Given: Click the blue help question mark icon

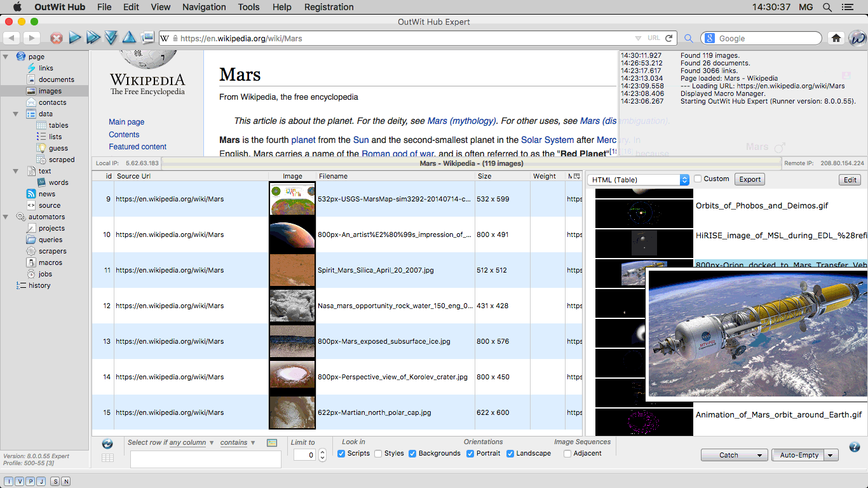Looking at the screenshot, I should pos(855,447).
